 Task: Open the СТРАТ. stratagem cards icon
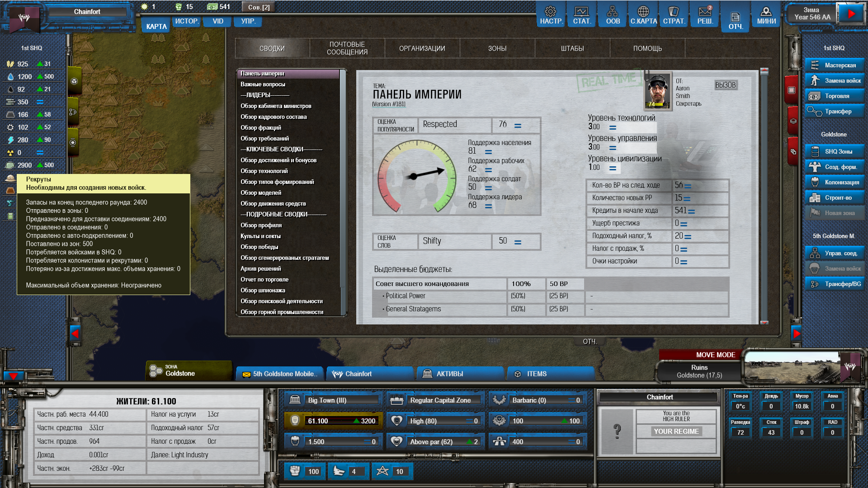[674, 15]
